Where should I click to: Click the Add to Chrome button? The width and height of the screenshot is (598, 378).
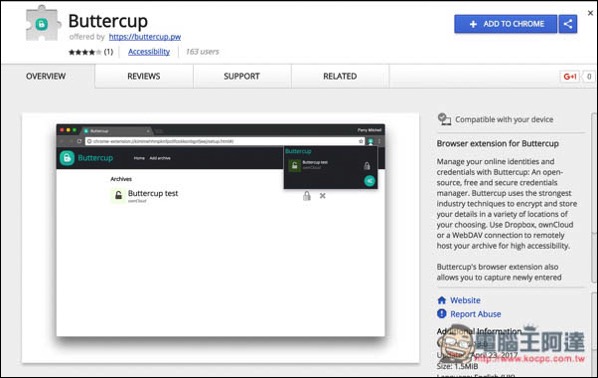coord(506,24)
